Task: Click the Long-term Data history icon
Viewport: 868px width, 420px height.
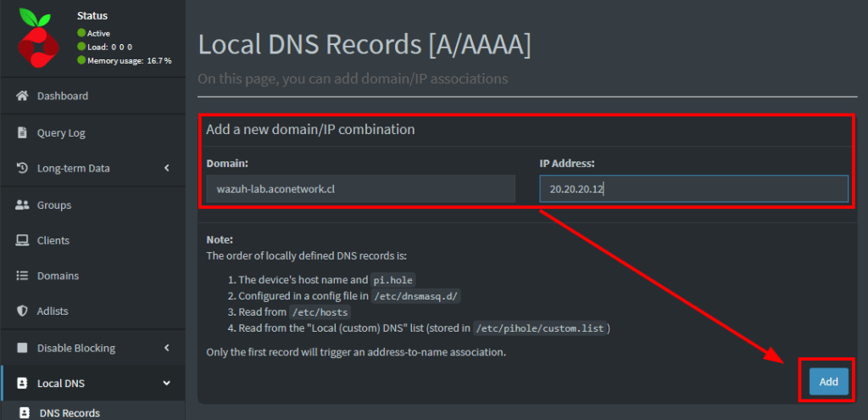Action: pos(23,168)
